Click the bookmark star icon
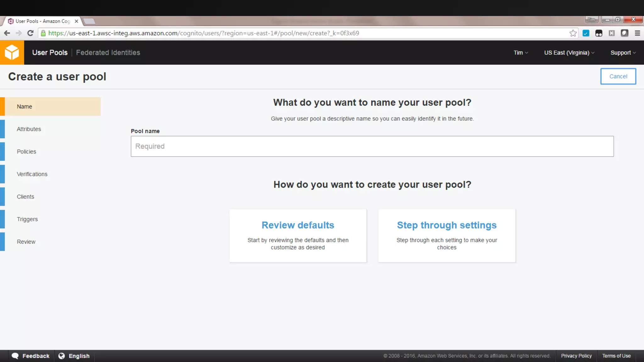The width and height of the screenshot is (644, 362). tap(573, 33)
